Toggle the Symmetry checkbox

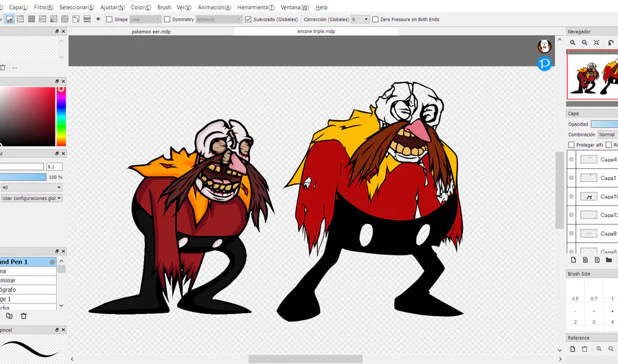pyautogui.click(x=167, y=19)
